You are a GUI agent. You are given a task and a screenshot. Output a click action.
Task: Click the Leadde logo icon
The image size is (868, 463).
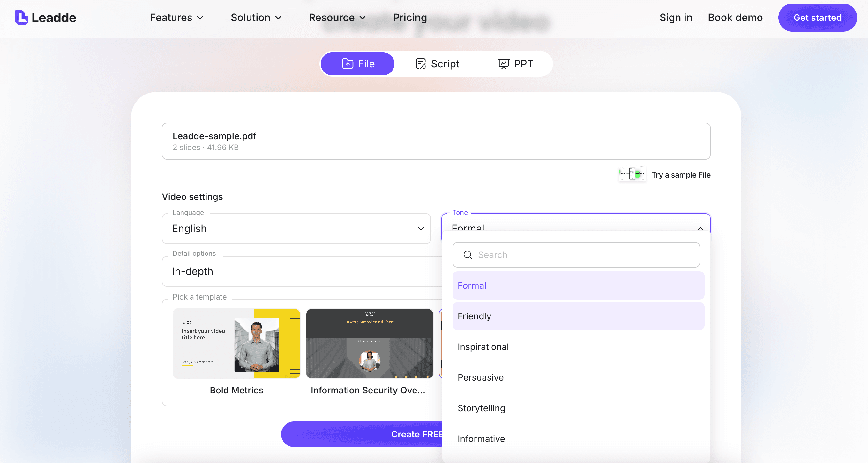tap(21, 18)
